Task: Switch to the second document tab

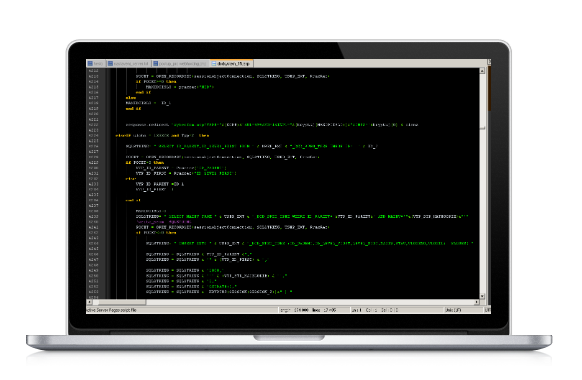Action: click(x=129, y=63)
